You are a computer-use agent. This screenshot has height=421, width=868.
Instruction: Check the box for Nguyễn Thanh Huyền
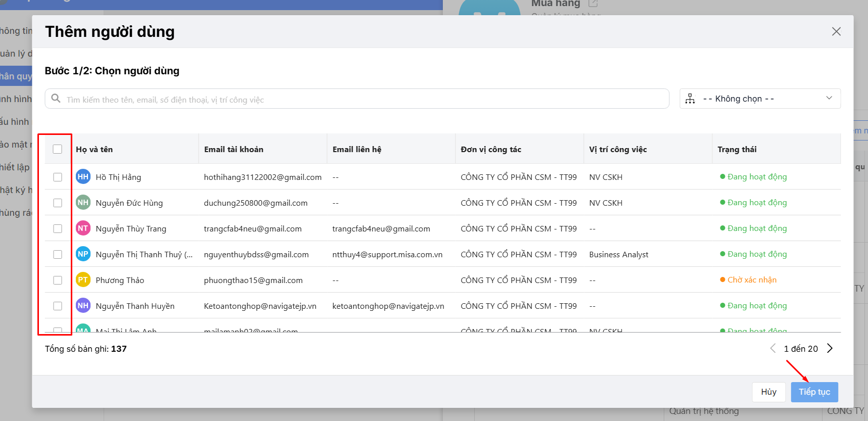[58, 306]
